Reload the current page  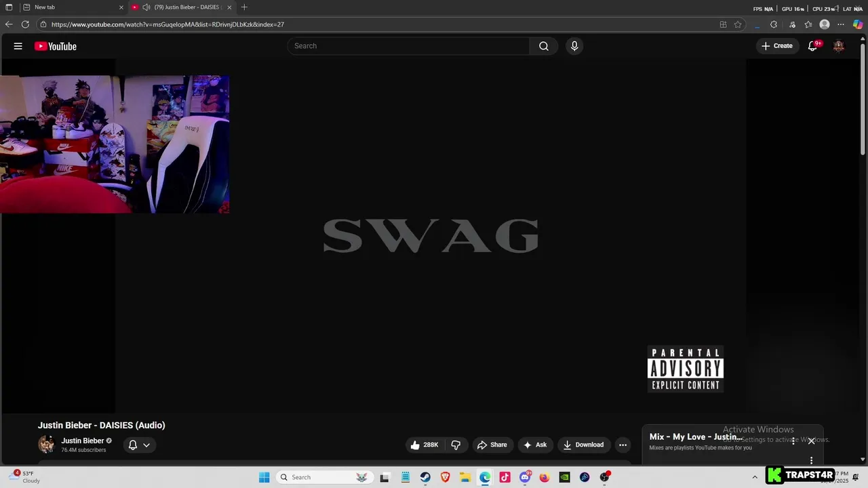point(25,24)
